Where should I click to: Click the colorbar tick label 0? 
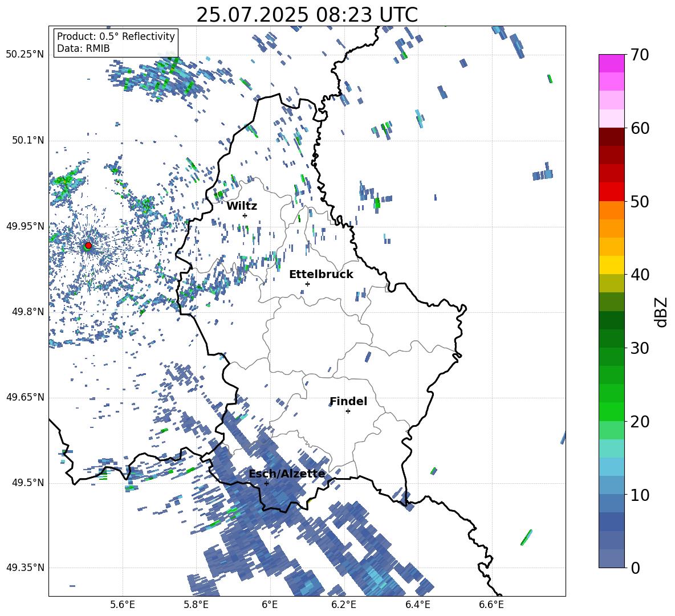pyautogui.click(x=636, y=568)
